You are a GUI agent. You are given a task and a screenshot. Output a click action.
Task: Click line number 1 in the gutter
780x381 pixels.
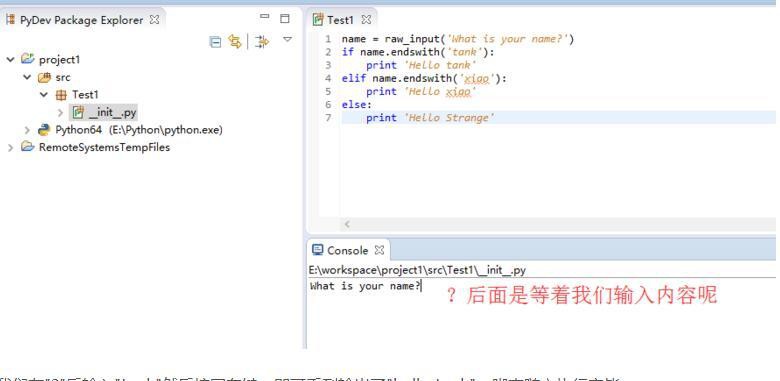pyautogui.click(x=328, y=39)
